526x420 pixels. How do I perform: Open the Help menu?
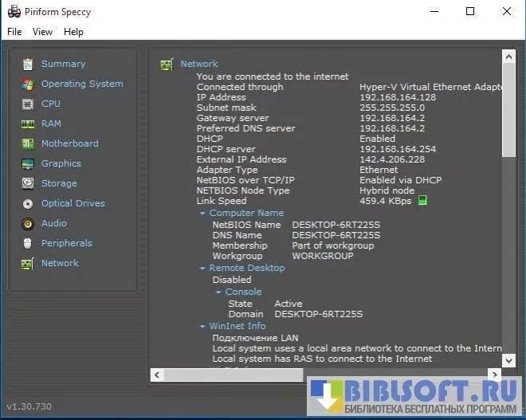(x=73, y=32)
